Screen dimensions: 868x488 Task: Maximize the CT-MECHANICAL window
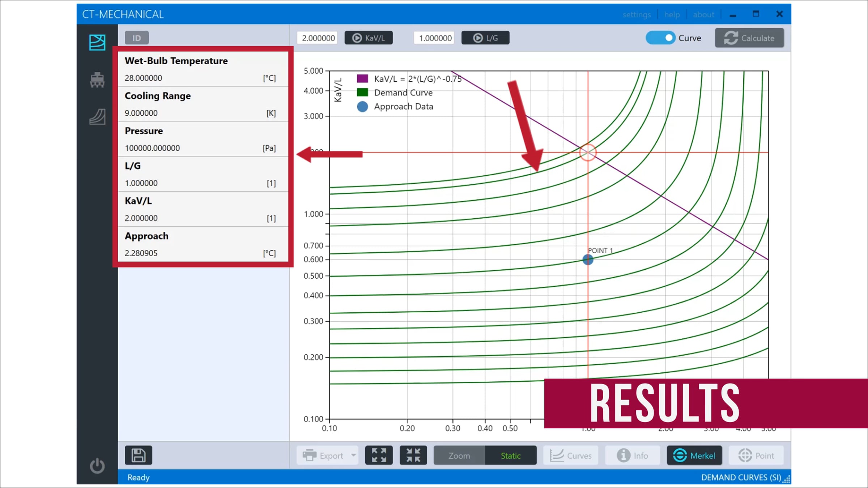[x=756, y=14]
